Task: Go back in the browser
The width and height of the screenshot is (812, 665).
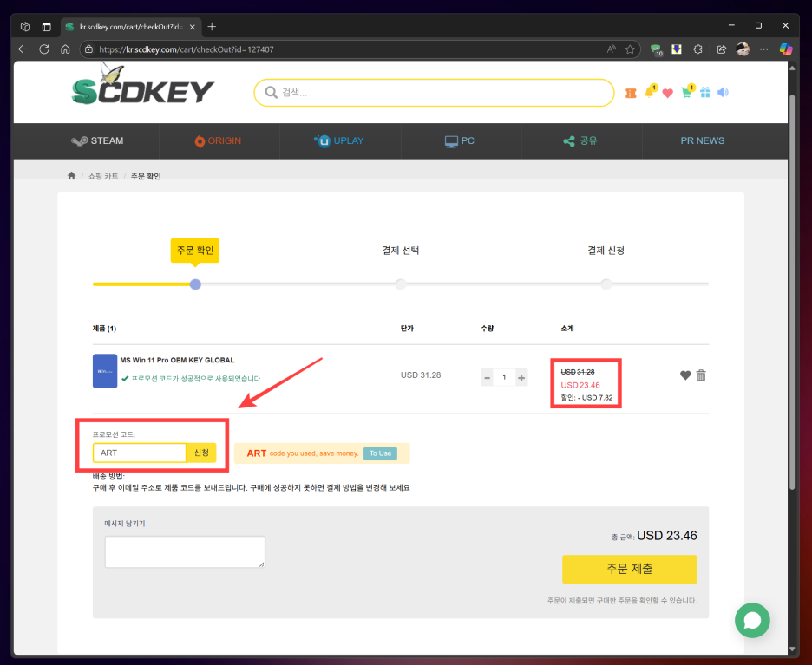Action: point(23,49)
